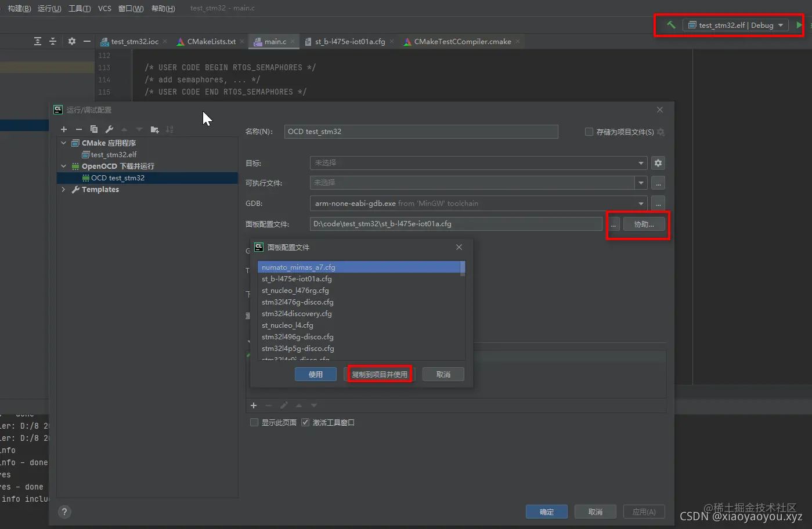Create new folder for configurations icon
This screenshot has width=812, height=529.
tap(154, 129)
